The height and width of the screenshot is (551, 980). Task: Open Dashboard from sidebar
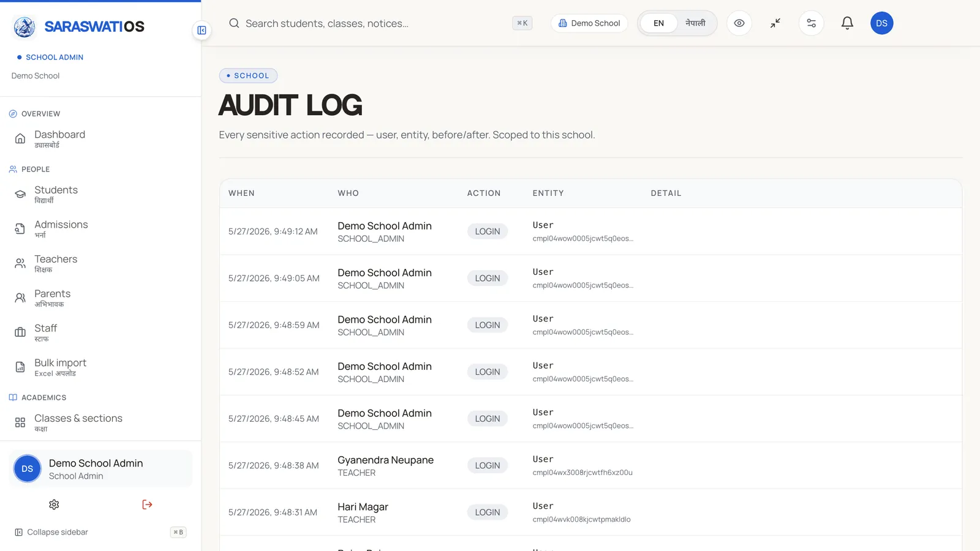(x=100, y=139)
